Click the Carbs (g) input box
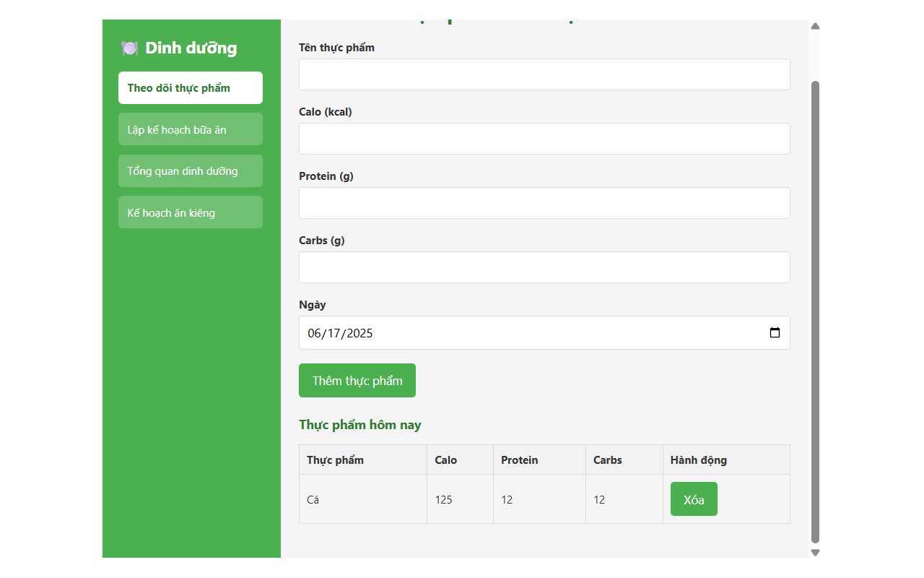The height and width of the screenshot is (578, 924). tap(544, 267)
